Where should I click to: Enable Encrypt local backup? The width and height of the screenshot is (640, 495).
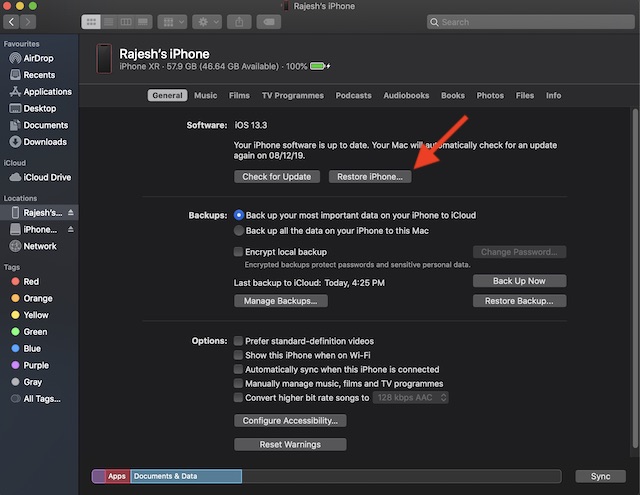coord(238,252)
